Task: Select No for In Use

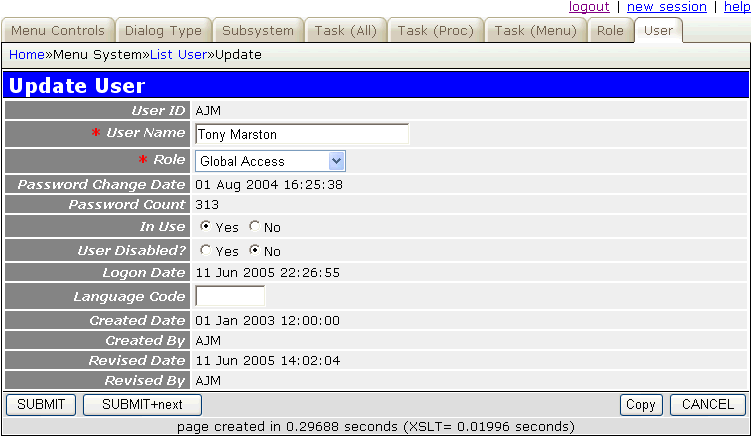Action: 255,227
